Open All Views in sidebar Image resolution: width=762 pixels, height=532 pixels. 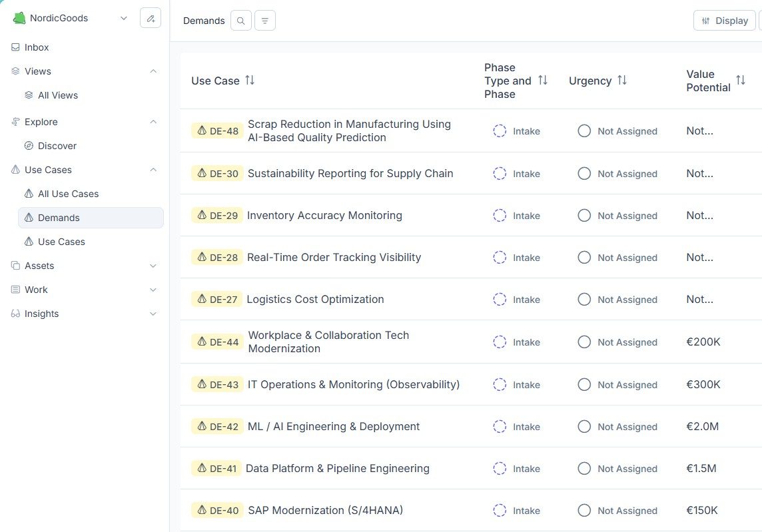pyautogui.click(x=58, y=95)
